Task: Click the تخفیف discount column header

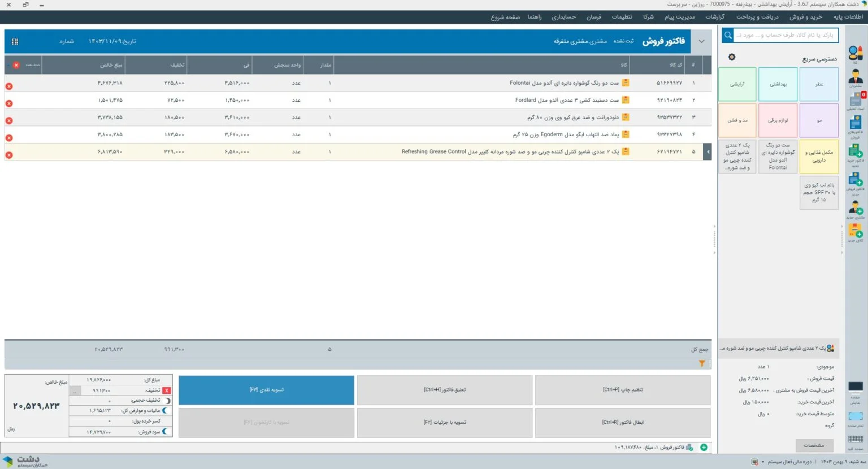Action: click(155, 65)
